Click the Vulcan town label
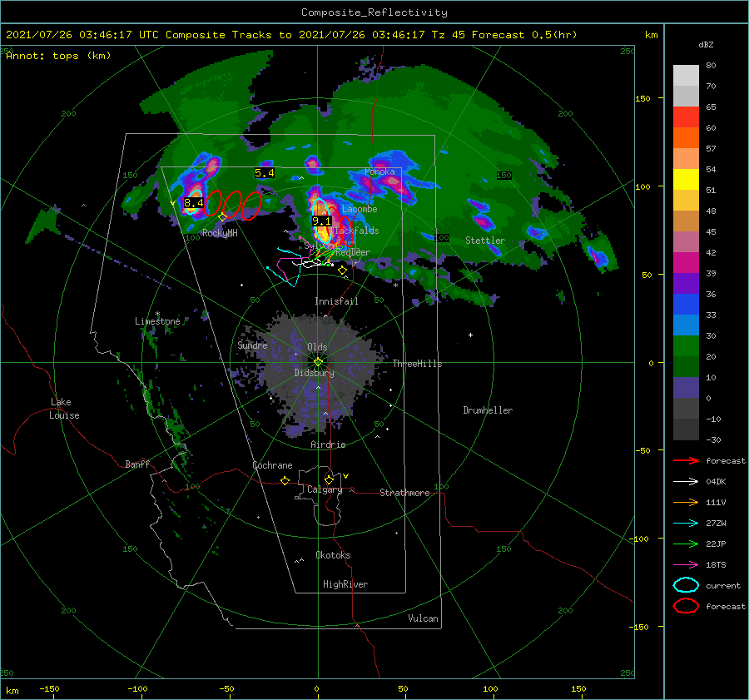Viewport: 749px width, 700px height. (423, 618)
